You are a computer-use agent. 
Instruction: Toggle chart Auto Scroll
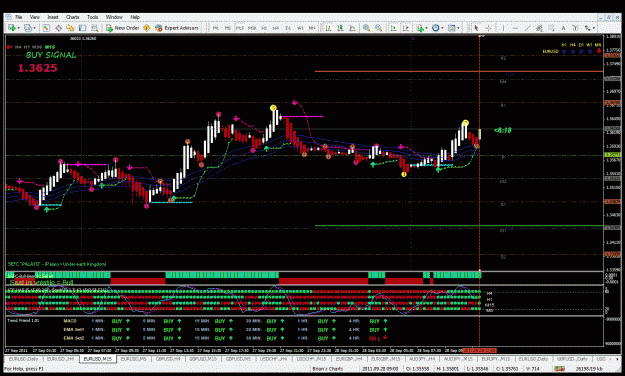(x=393, y=28)
